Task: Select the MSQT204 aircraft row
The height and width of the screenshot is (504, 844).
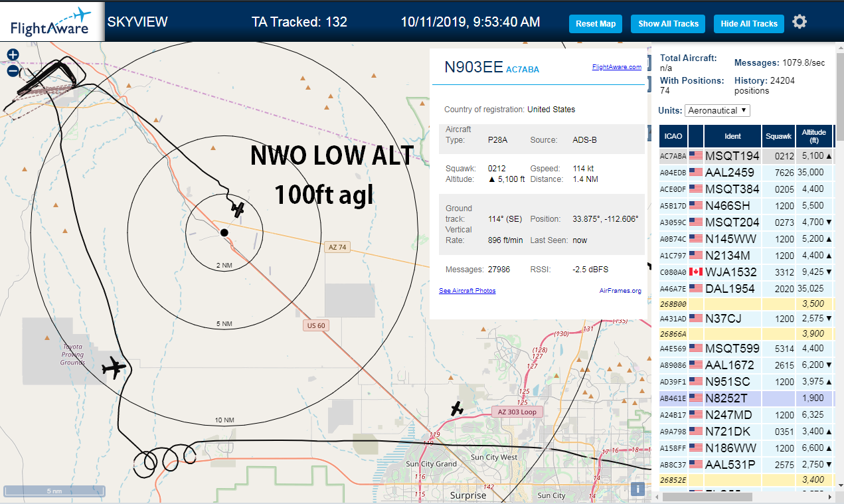Action: [746, 222]
